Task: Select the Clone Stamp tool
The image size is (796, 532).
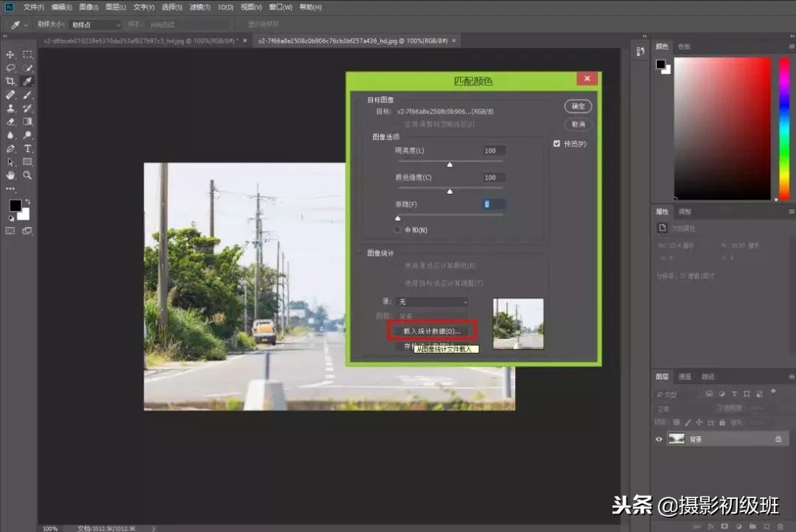Action: pos(11,108)
